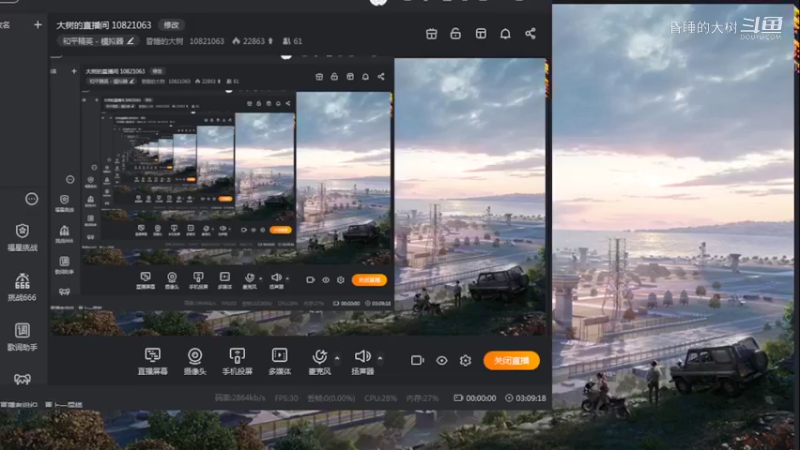The image size is (800, 450).
Task: Click eye icon in first nested preview toolbar
Action: (326, 280)
